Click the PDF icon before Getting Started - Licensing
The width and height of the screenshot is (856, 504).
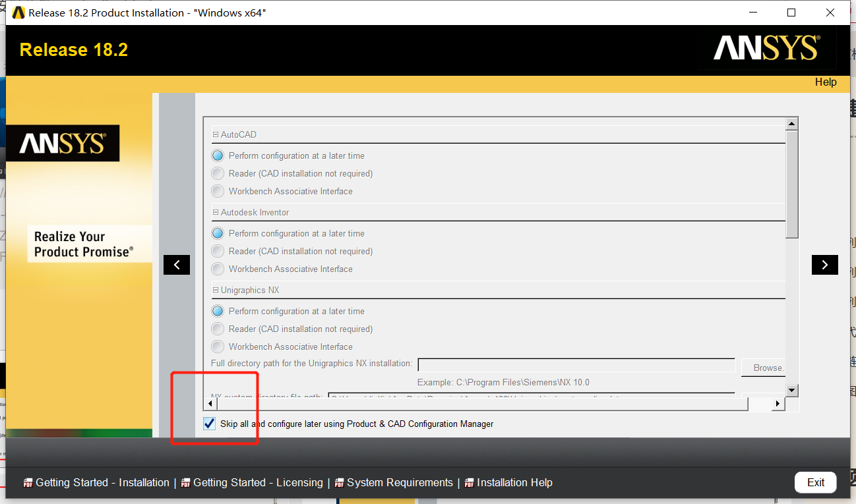[x=185, y=483]
